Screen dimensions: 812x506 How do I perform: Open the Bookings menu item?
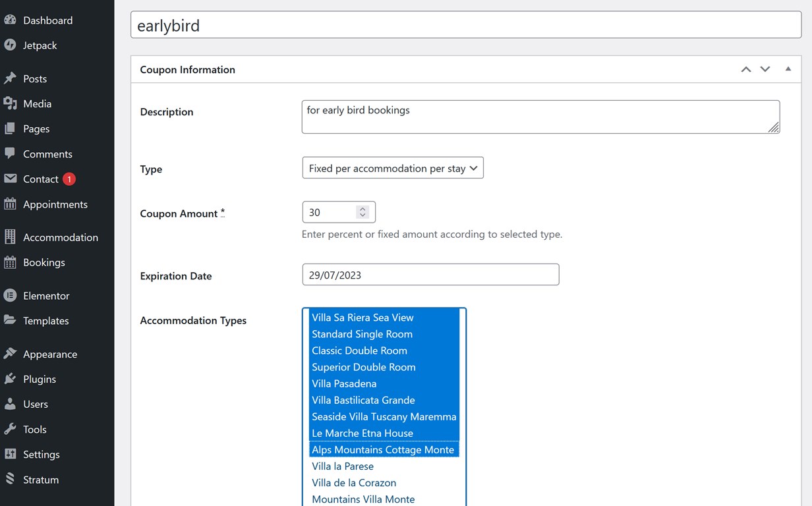pos(43,262)
